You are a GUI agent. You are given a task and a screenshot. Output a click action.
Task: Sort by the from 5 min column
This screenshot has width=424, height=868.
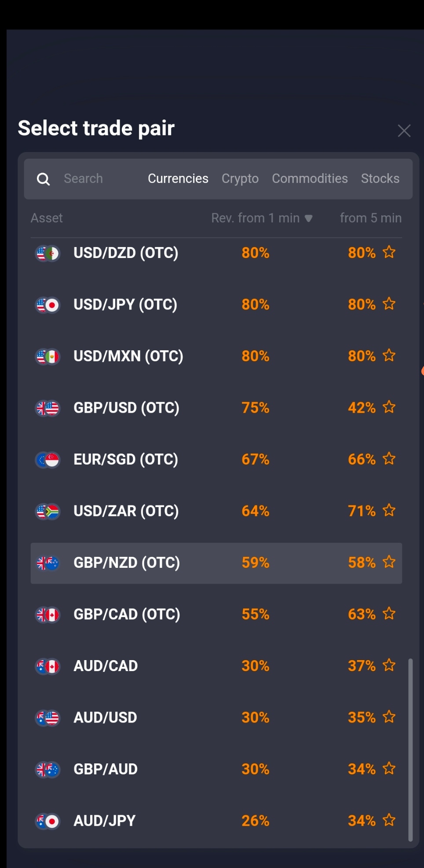pos(370,218)
